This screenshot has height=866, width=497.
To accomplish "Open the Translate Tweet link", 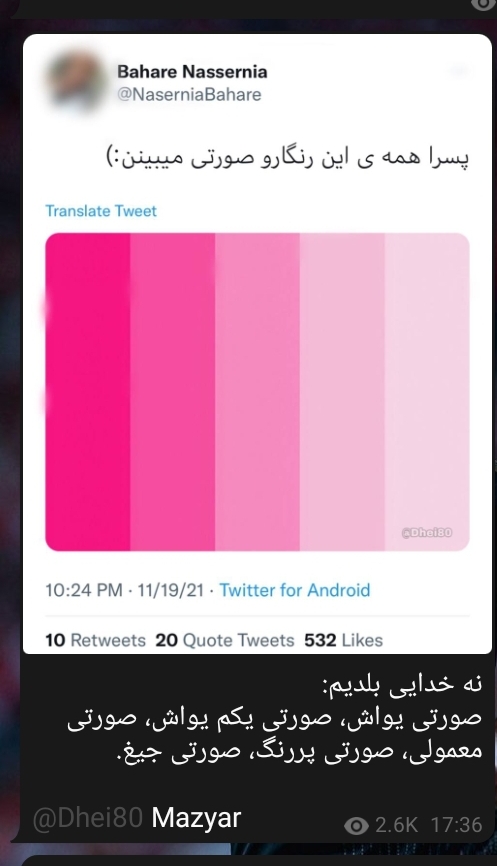I will pyautogui.click(x=101, y=211).
